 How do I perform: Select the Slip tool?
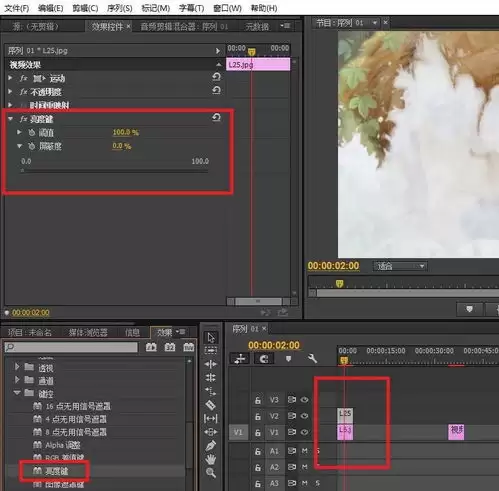211,418
